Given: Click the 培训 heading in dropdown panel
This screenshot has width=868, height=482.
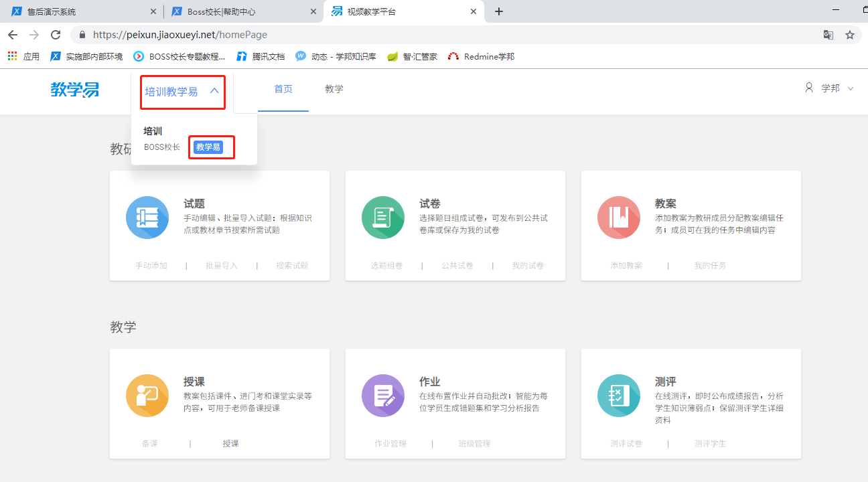Looking at the screenshot, I should click(153, 131).
